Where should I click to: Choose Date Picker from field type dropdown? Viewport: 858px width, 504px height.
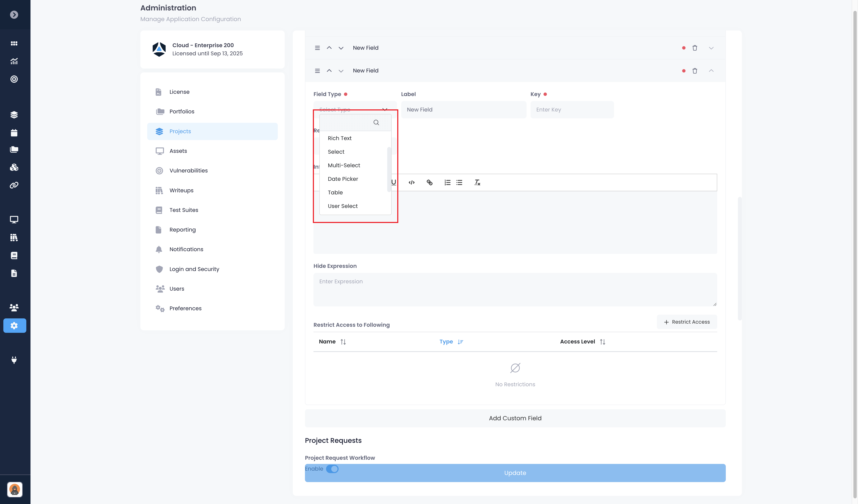pos(343,179)
